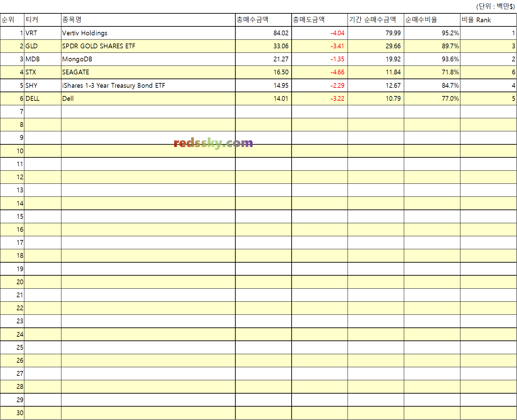The image size is (517, 420).
Task: Select the 19.92 net buy cell
Action: pyautogui.click(x=376, y=59)
